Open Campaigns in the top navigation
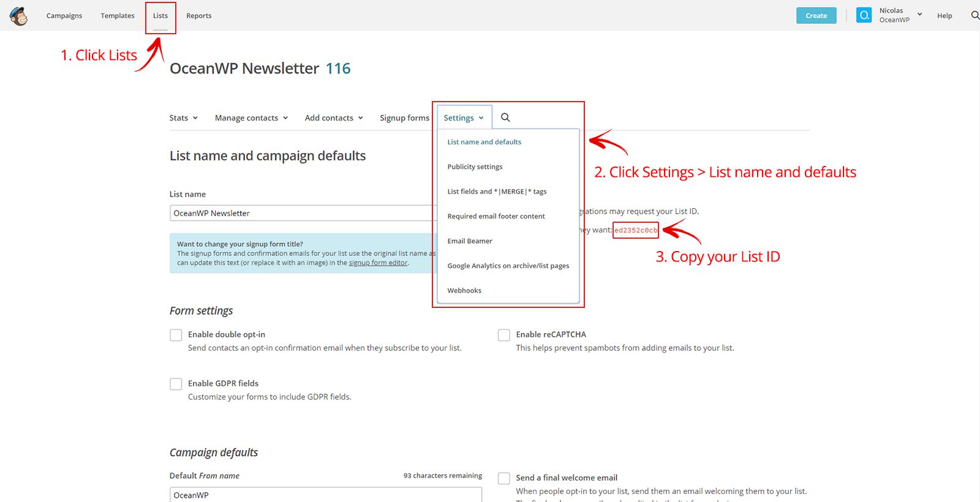The image size is (980, 502). click(x=64, y=16)
